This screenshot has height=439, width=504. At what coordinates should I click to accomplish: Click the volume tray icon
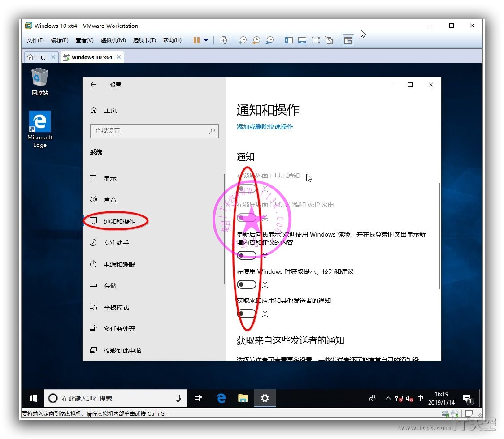409,399
